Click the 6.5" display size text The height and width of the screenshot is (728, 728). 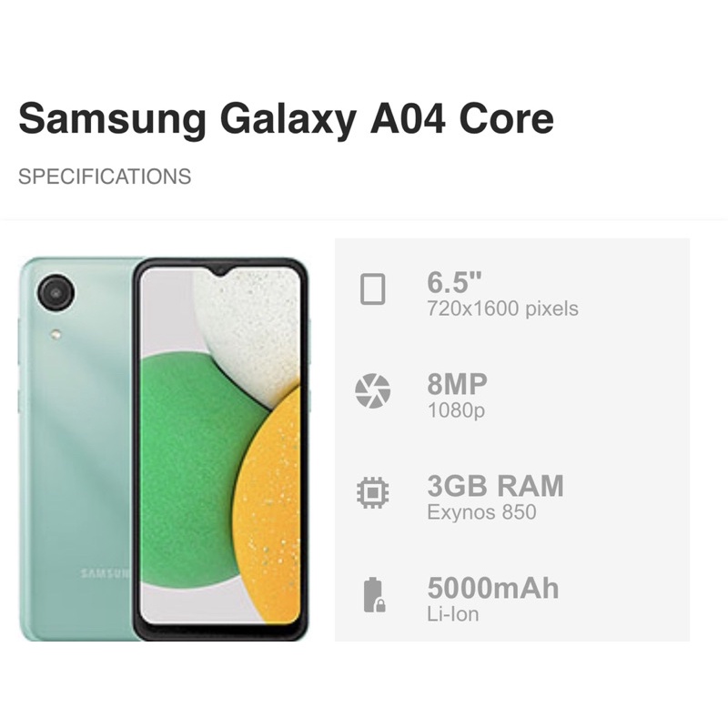tap(454, 282)
